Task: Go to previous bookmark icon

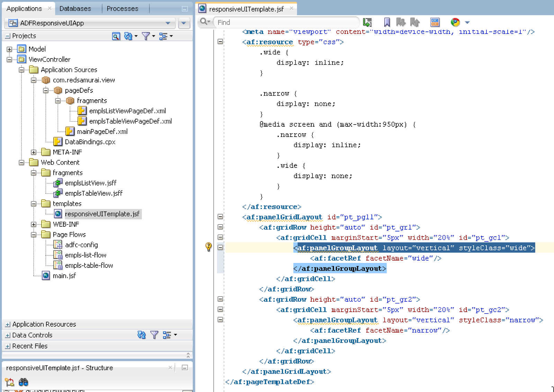Action: [x=414, y=22]
